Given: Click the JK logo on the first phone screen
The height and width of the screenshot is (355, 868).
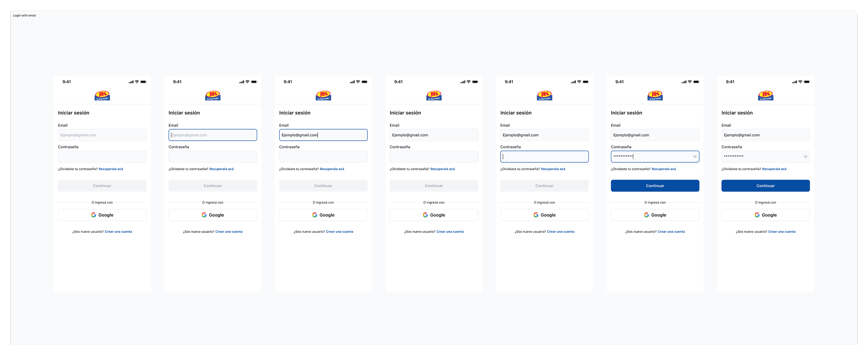Looking at the screenshot, I should click(x=102, y=96).
